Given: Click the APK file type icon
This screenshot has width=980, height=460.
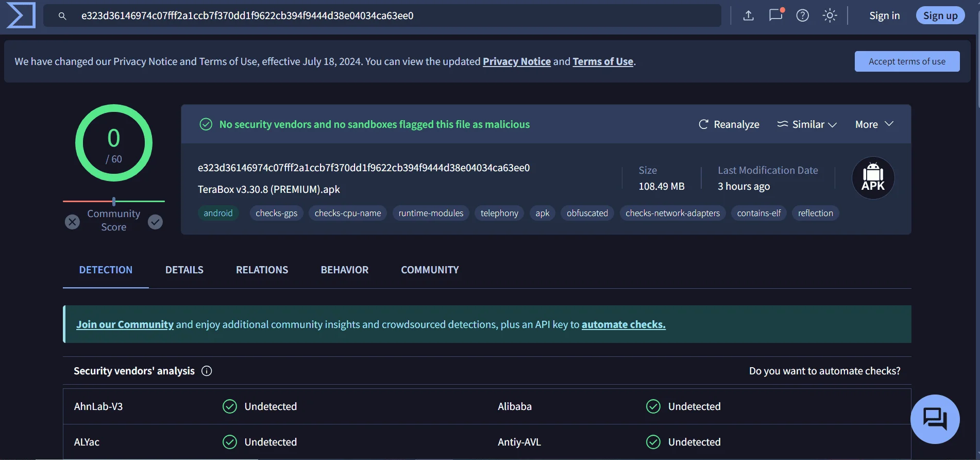Looking at the screenshot, I should point(873,178).
